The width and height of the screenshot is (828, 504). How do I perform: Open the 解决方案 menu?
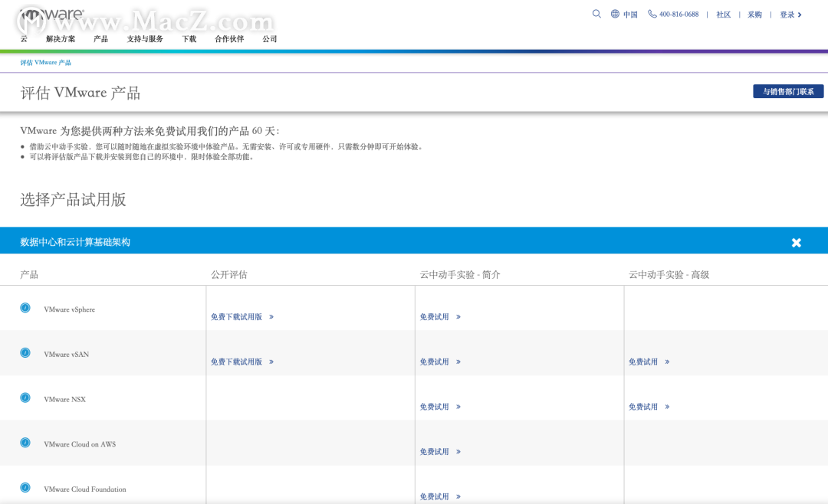(x=61, y=39)
